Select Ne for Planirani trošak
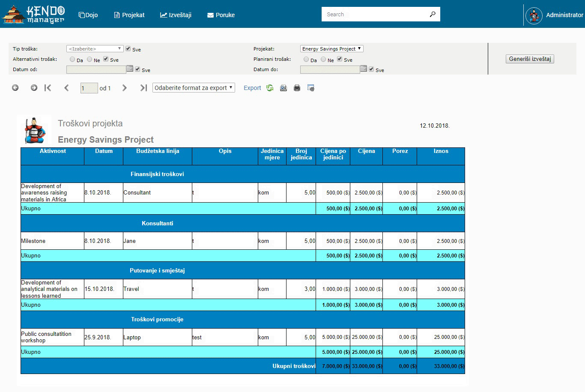This screenshot has height=392, width=585. pyautogui.click(x=323, y=60)
